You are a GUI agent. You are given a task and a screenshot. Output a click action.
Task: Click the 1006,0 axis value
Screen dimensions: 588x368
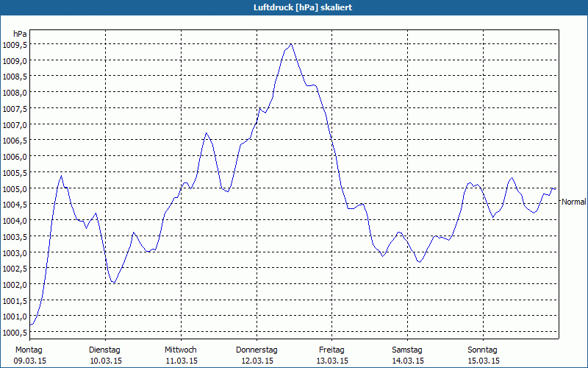(x=15, y=157)
